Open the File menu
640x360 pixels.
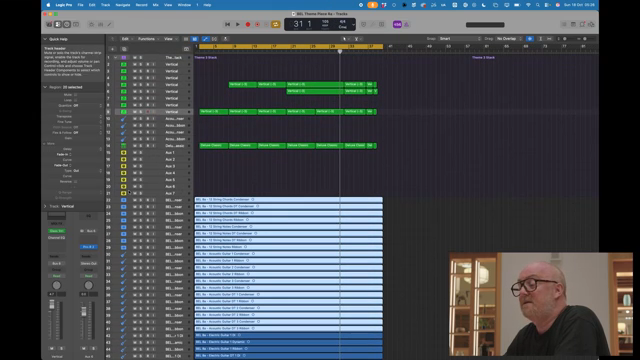[80, 5]
